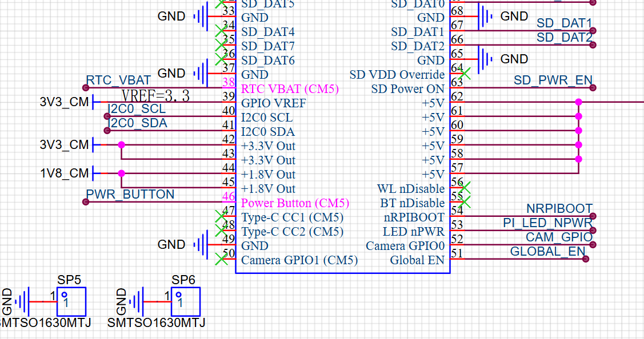Image resolution: width=644 pixels, height=339 pixels.
Task: Select the GND power symbol at pin 37
Action: (201, 74)
